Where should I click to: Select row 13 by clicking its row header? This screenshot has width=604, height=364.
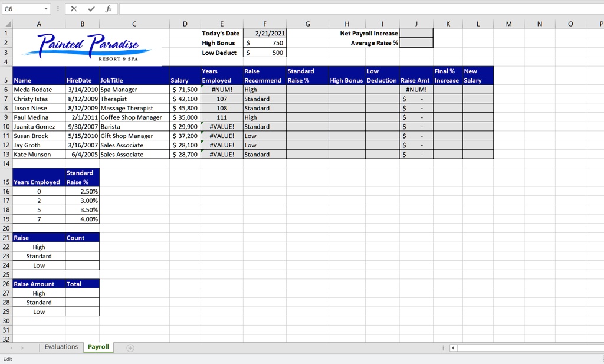(6, 154)
